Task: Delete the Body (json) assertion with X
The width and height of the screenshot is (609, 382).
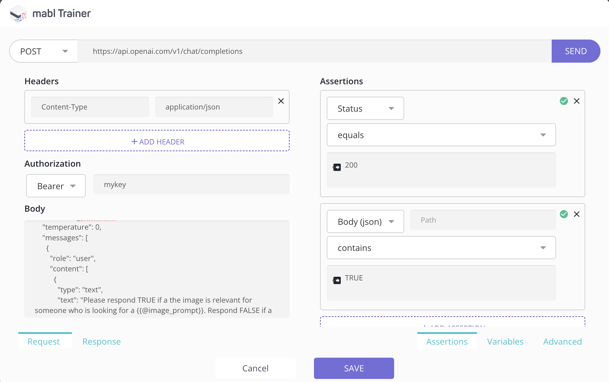Action: coord(576,214)
